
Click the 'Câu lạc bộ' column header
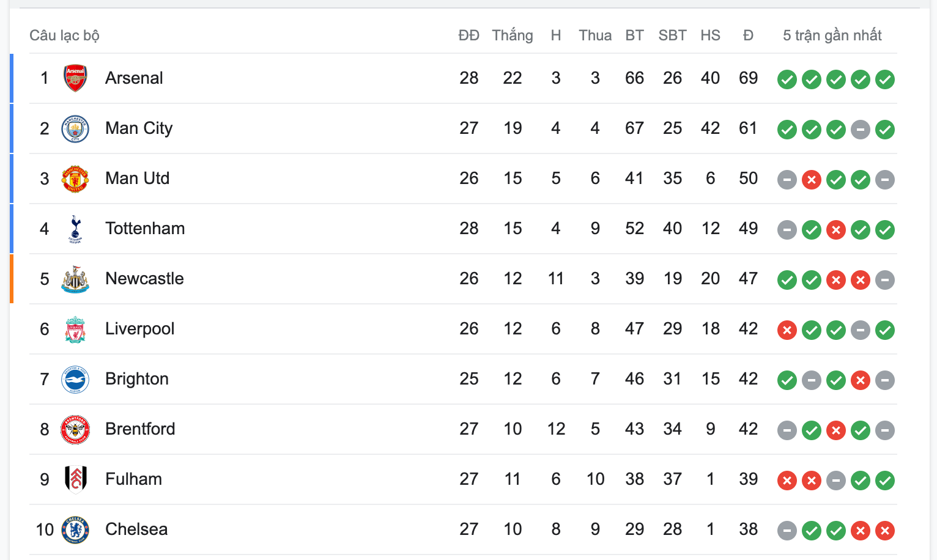pos(64,35)
